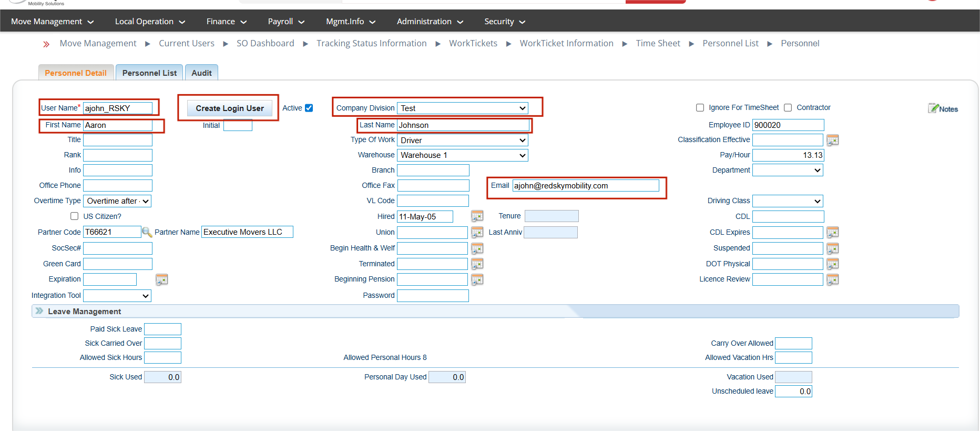Image resolution: width=980 pixels, height=431 pixels.
Task: Open calendar for Classification Effective date
Action: click(x=832, y=140)
